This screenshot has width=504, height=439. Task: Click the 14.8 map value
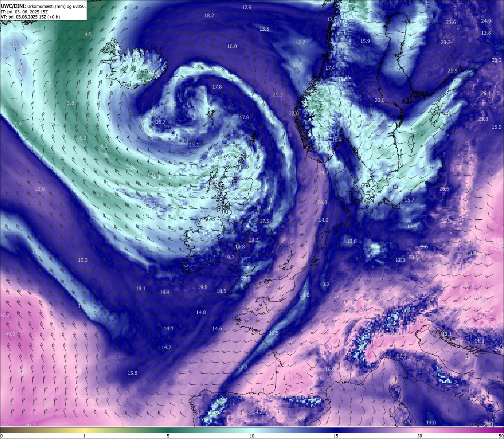tap(201, 313)
